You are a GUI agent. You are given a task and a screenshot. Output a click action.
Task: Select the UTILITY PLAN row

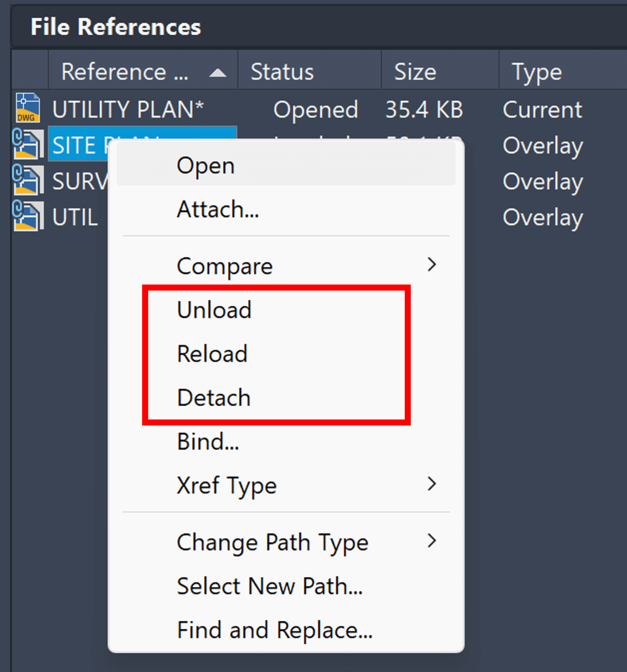[128, 109]
